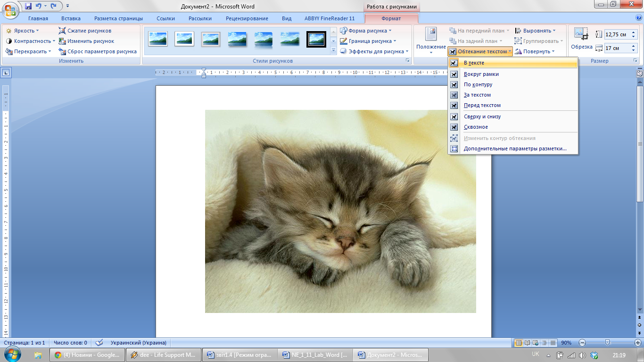644x362 pixels.
Task: Click the tab stop selector at ruler corner
Action: coord(6,73)
